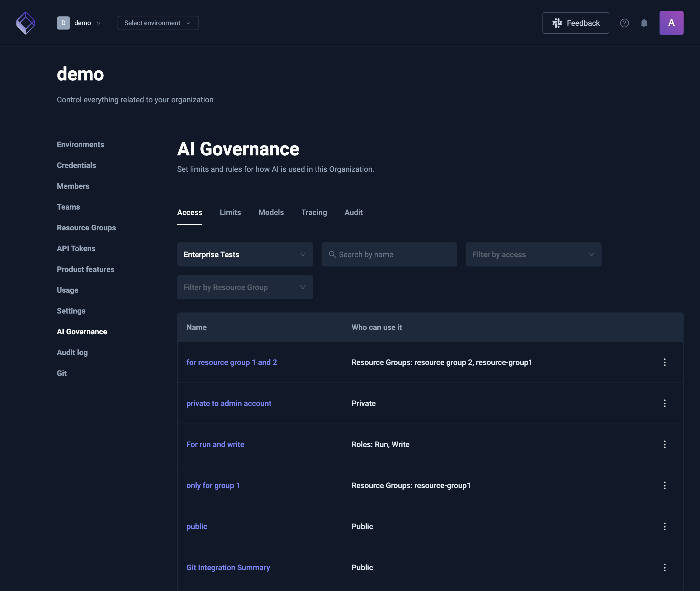Open the 'Git Integration Summary' link
This screenshot has width=700, height=591.
click(x=228, y=567)
